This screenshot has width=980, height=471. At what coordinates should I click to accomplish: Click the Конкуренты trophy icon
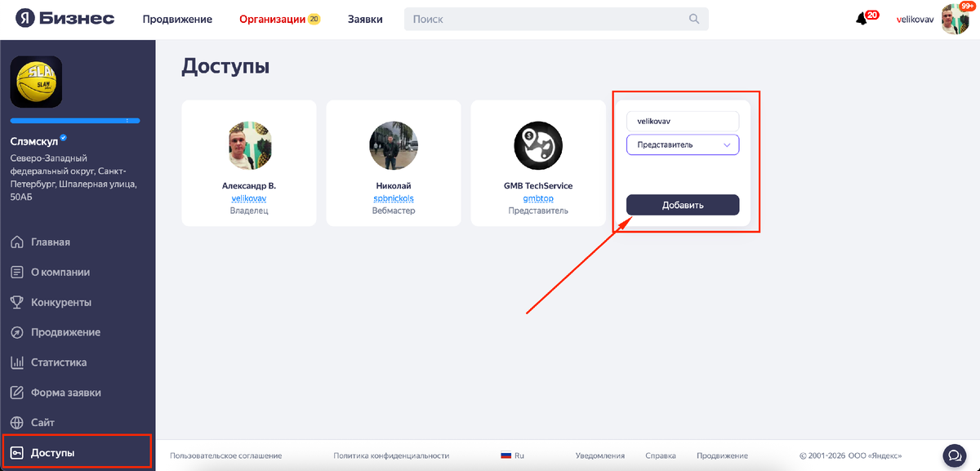tap(16, 302)
